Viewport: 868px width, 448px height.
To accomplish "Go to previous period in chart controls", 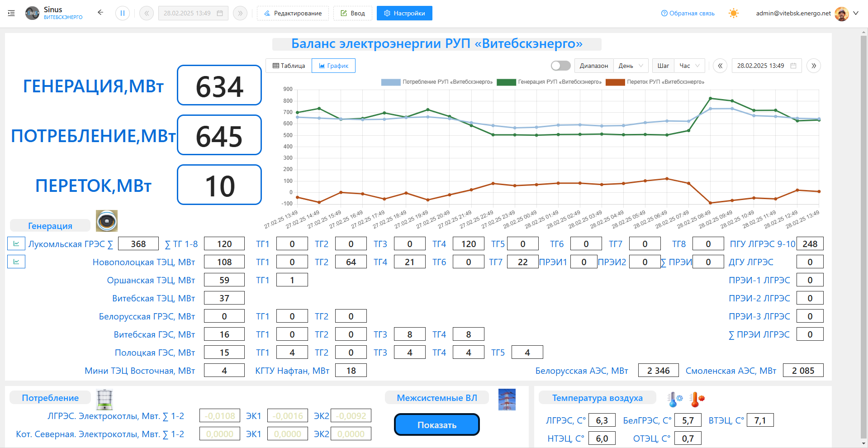I will pos(720,66).
